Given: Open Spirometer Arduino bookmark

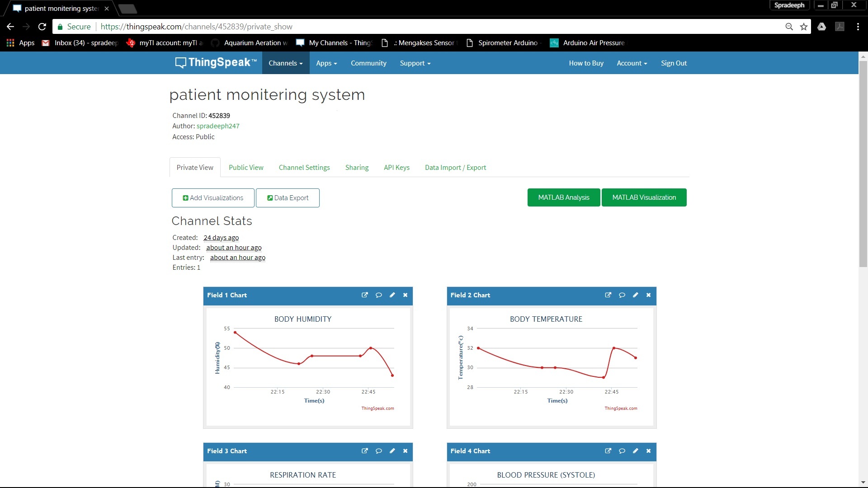Looking at the screenshot, I should click(x=504, y=43).
